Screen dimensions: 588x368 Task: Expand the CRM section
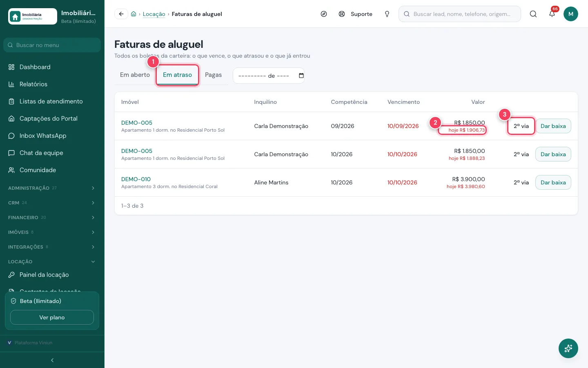click(52, 203)
